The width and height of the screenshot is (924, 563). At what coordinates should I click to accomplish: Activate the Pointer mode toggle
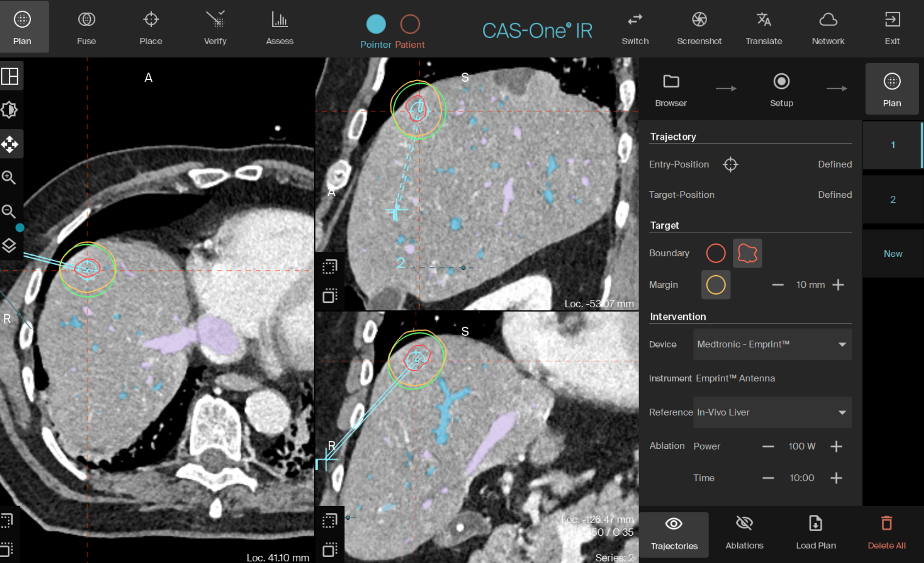(x=375, y=23)
